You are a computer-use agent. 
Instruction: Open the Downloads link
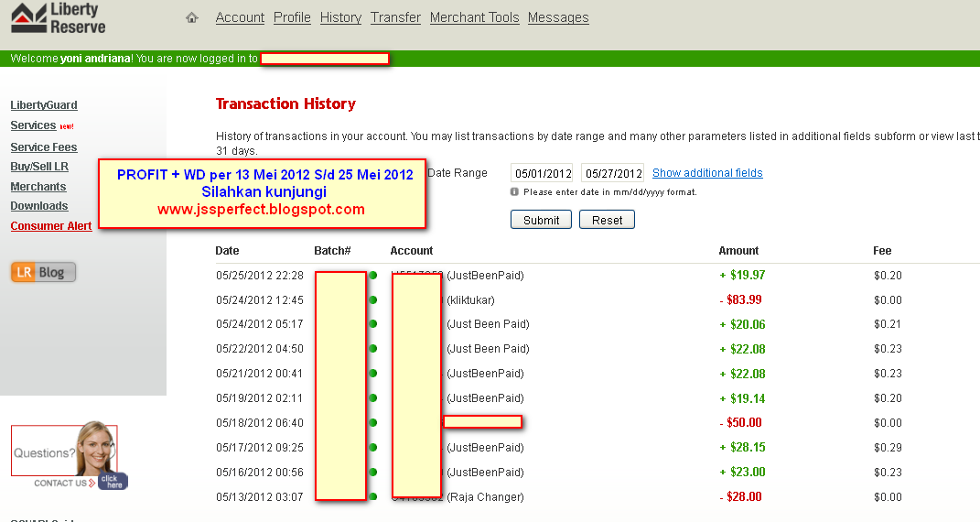coord(39,206)
